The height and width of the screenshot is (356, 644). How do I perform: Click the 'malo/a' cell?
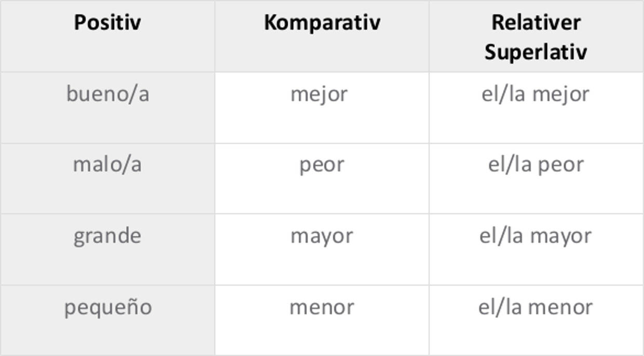click(107, 165)
